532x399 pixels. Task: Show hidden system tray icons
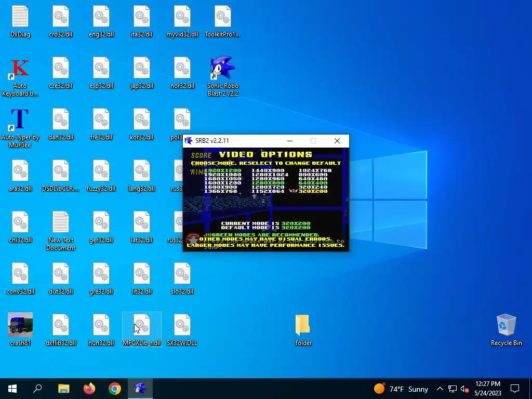tap(440, 389)
